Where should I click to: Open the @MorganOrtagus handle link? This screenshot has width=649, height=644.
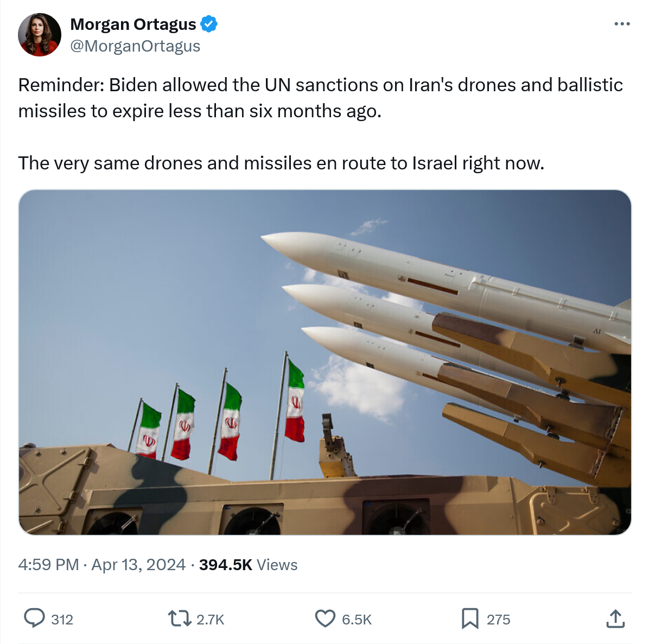(x=135, y=46)
